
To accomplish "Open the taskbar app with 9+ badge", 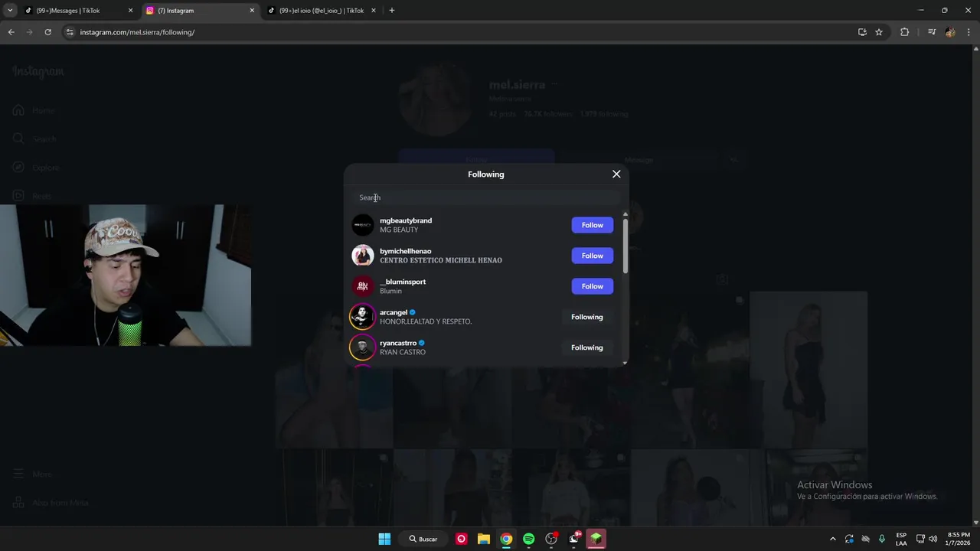I will (x=573, y=539).
